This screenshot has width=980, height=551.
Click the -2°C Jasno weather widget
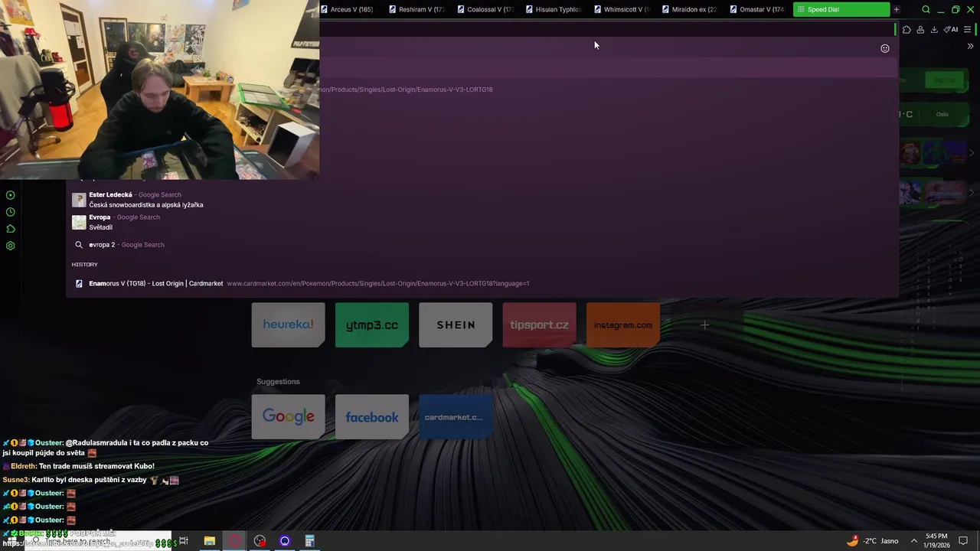tap(872, 541)
